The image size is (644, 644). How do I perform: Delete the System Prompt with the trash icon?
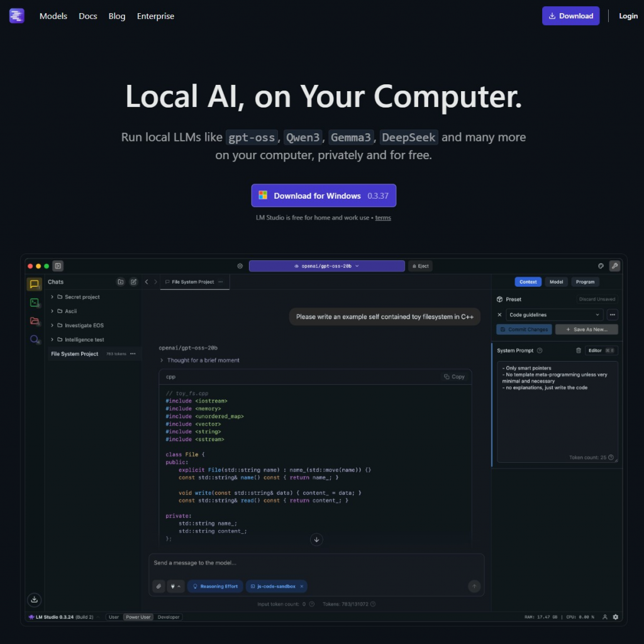(578, 350)
